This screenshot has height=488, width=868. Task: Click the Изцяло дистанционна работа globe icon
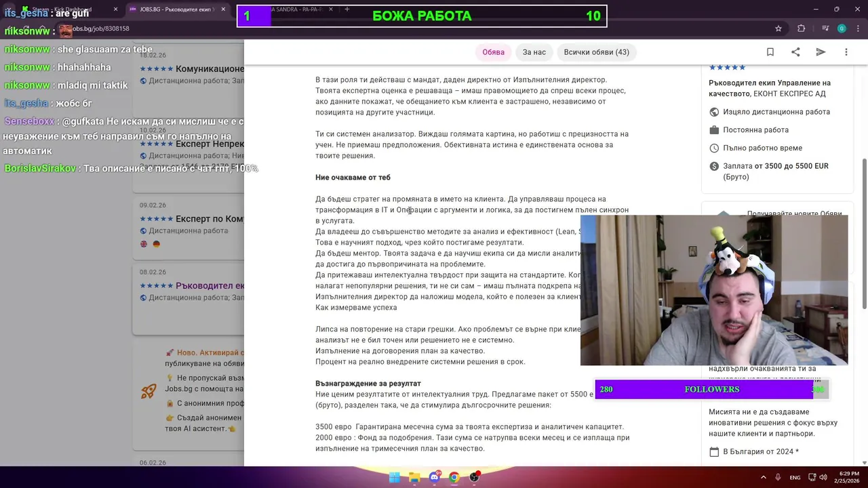point(714,112)
